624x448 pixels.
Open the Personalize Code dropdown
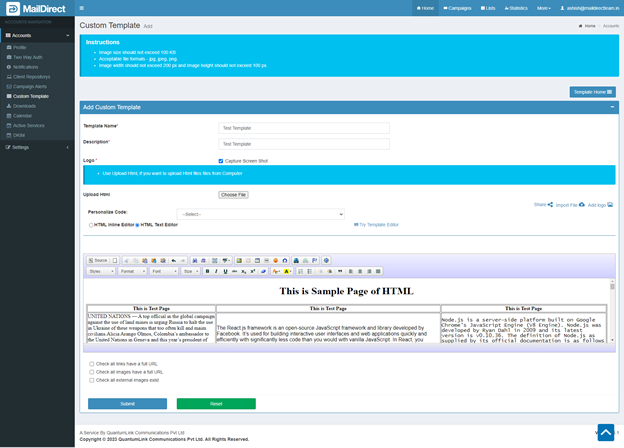click(260, 214)
